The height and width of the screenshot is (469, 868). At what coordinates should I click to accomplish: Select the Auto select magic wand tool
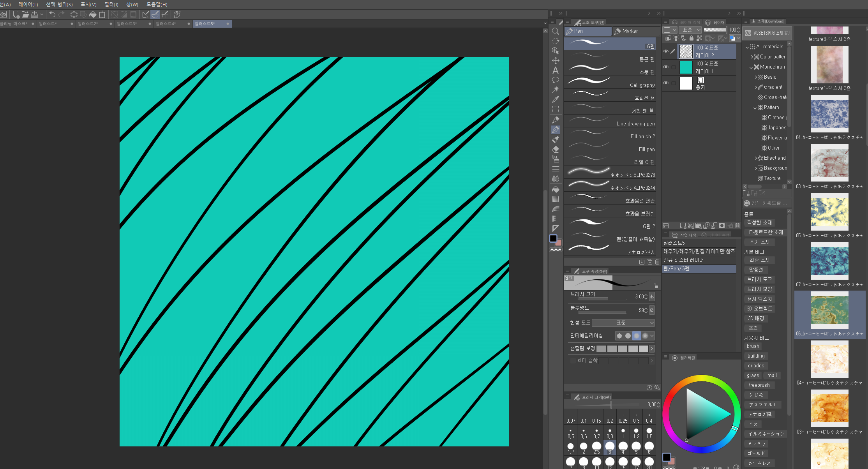click(556, 89)
